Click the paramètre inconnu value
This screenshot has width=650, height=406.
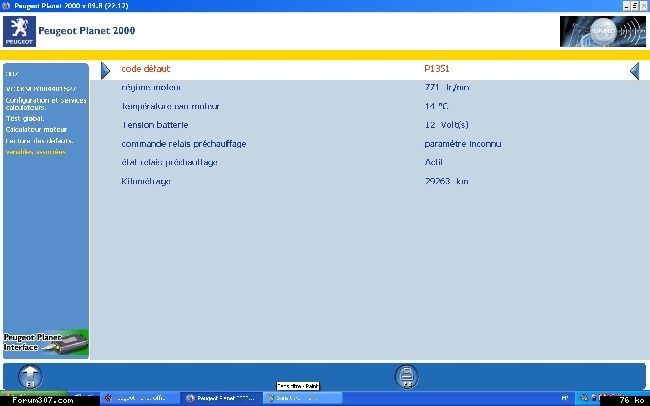point(463,144)
